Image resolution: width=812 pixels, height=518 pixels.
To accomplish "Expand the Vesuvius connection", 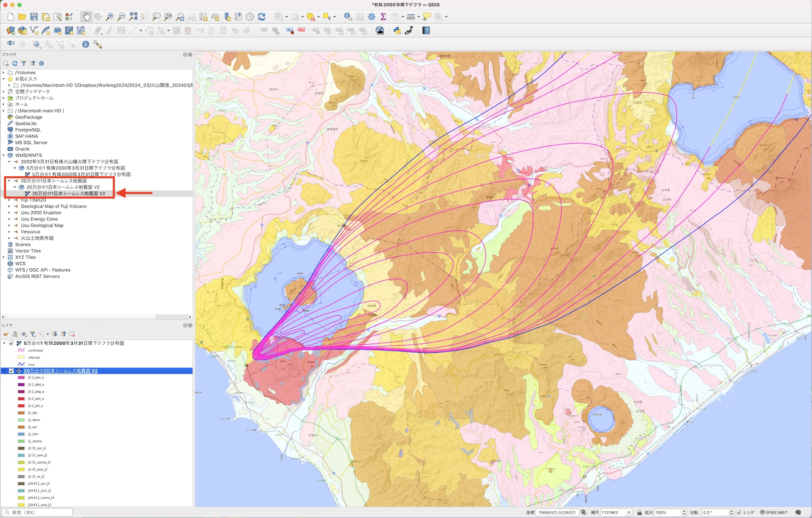I will point(9,232).
